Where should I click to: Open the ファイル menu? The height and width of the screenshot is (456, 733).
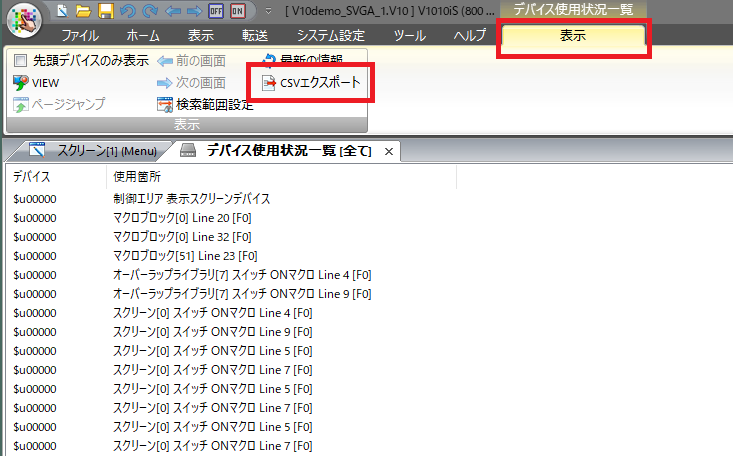[x=80, y=36]
